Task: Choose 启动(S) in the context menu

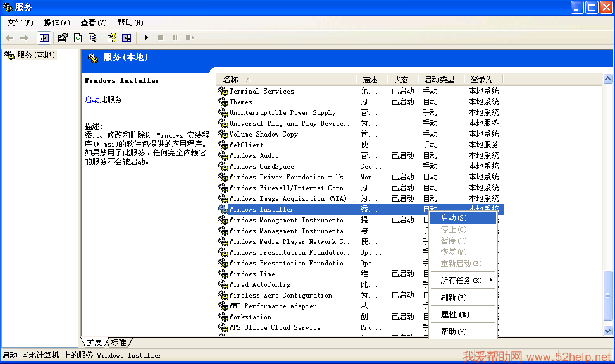Action: (x=454, y=218)
